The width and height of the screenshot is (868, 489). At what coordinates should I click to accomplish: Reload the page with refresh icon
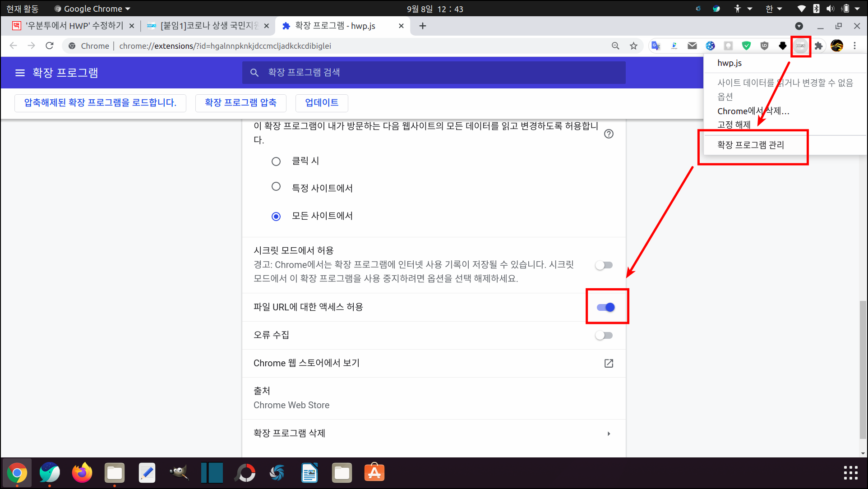point(50,46)
